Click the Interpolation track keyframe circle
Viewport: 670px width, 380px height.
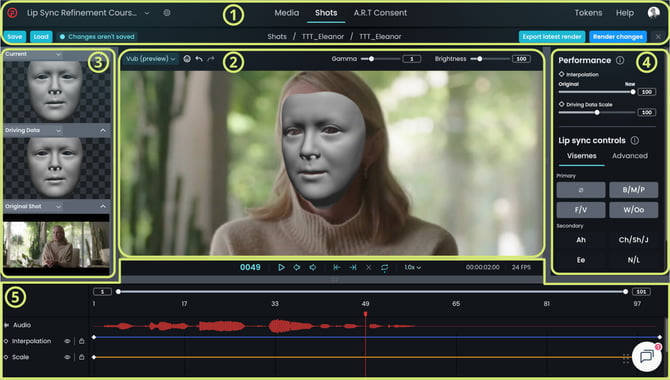(6, 341)
